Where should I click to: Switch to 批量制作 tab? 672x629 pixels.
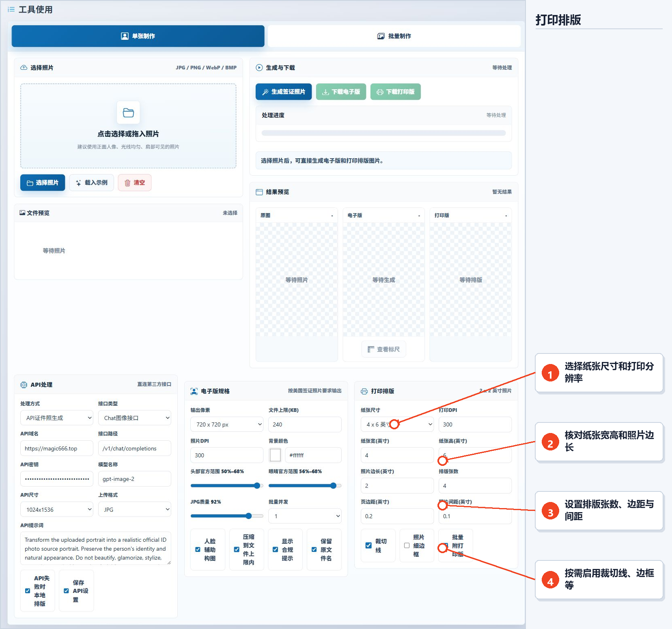tap(394, 36)
